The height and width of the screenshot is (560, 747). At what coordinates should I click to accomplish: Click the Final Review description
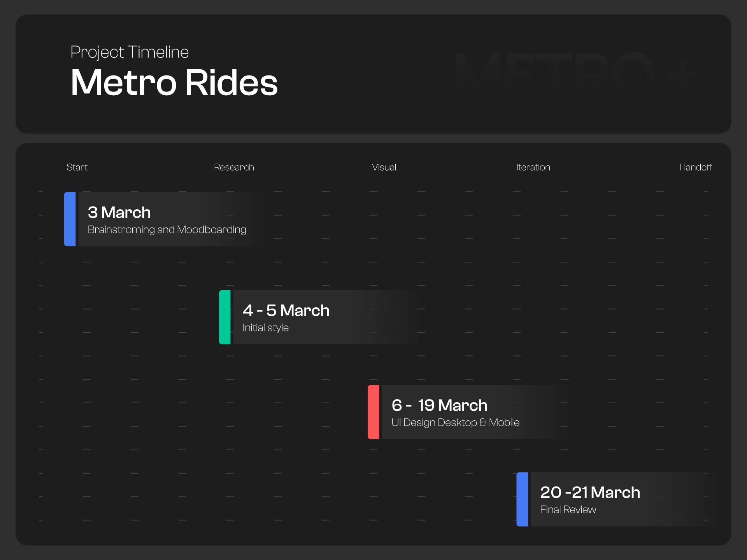point(568,510)
